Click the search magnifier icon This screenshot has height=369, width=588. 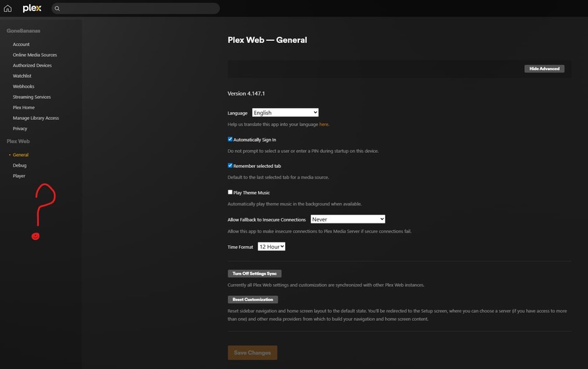coord(57,9)
